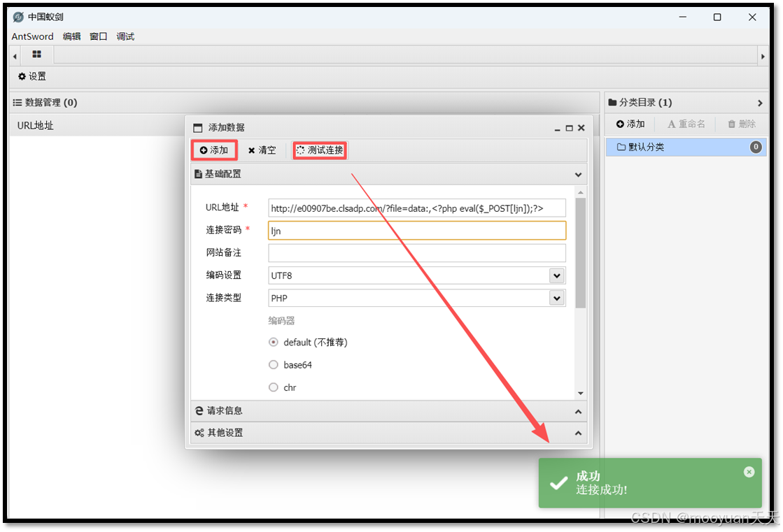Focus the 连接密码 input field

[x=417, y=231]
